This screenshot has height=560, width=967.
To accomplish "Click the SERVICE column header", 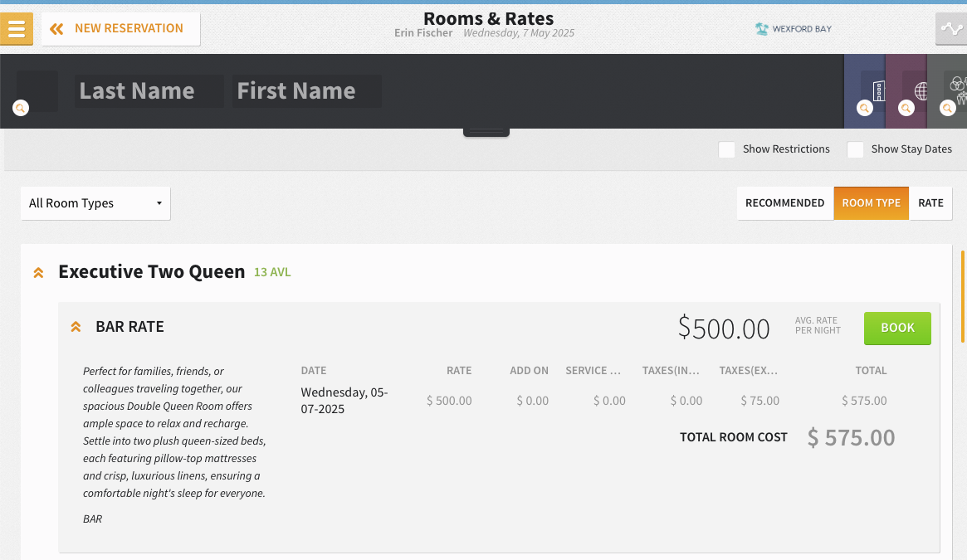I will tap(593, 371).
